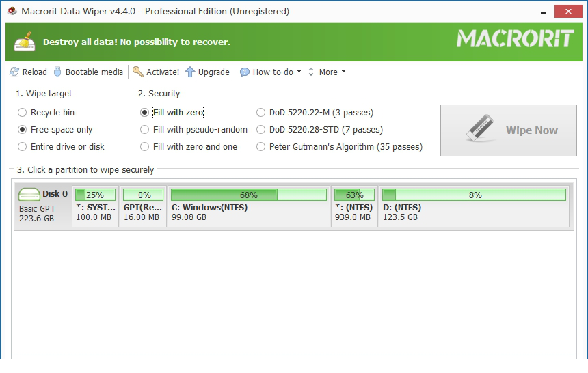
Task: Close the Data Wiper window
Action: pos(568,11)
